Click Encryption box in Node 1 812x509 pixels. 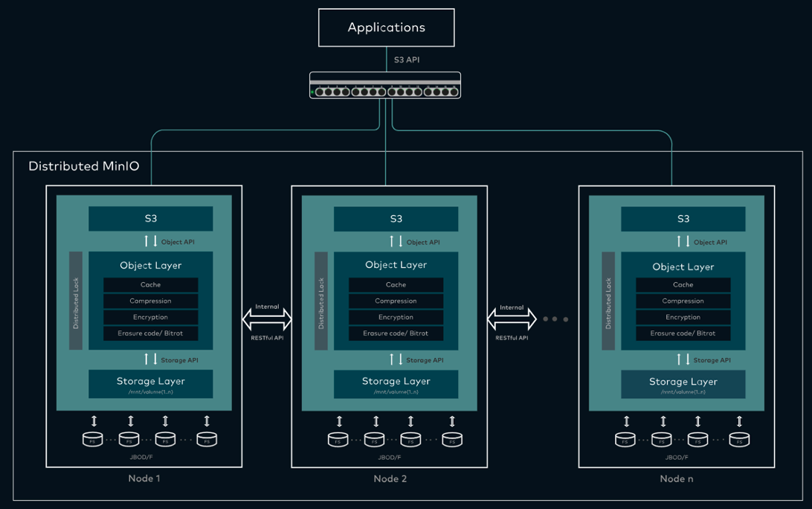151,317
